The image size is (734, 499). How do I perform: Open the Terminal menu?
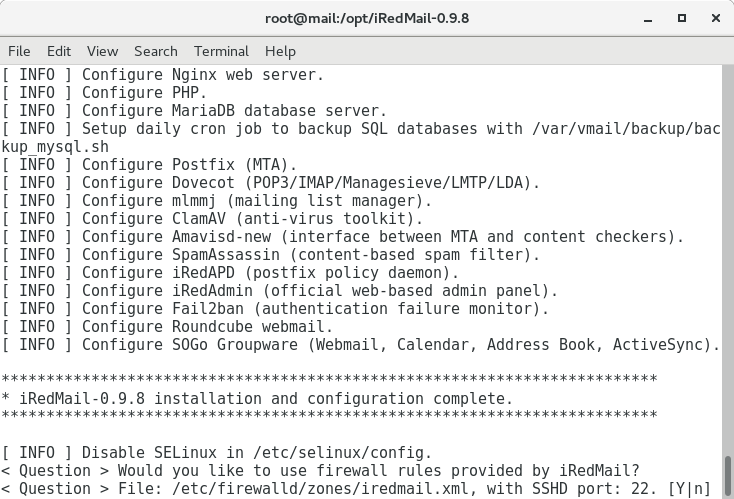[221, 51]
